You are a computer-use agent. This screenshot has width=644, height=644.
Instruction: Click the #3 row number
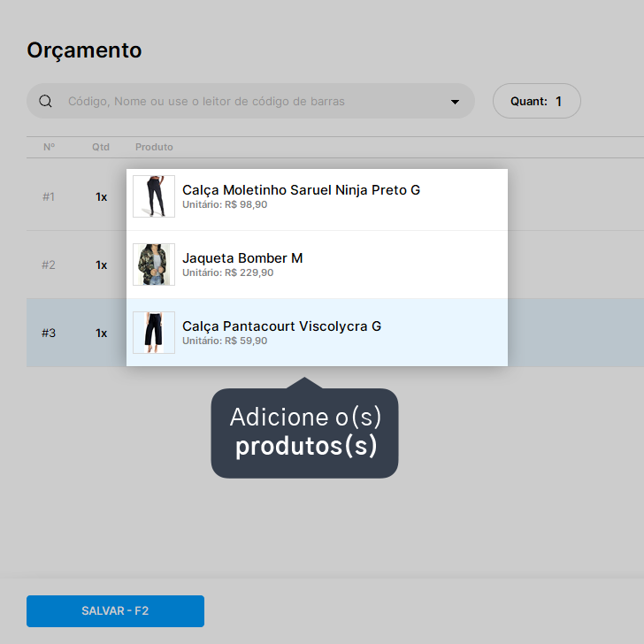49,333
